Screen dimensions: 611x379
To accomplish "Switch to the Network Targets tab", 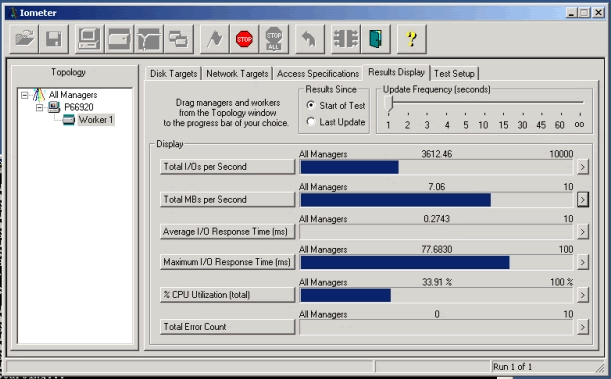I will click(x=237, y=74).
